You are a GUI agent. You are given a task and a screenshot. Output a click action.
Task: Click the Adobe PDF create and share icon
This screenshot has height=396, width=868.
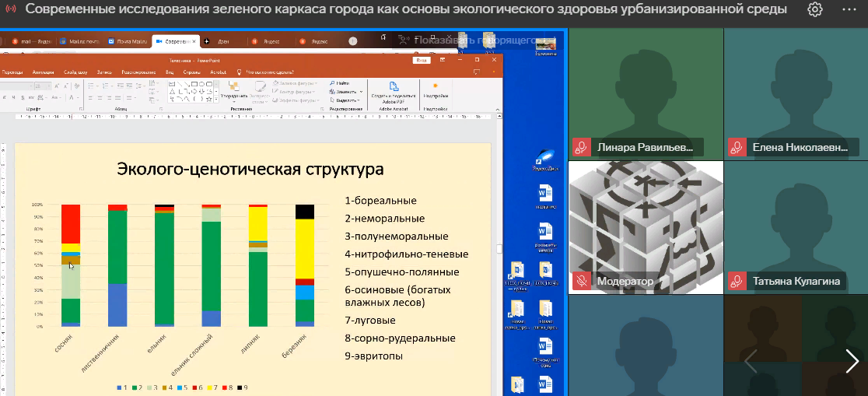394,87
